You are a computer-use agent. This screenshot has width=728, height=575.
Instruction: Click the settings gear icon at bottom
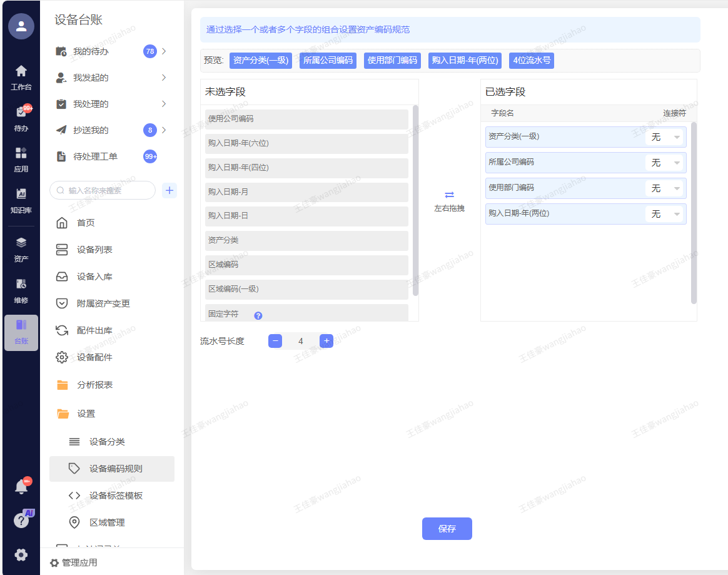[x=21, y=554]
